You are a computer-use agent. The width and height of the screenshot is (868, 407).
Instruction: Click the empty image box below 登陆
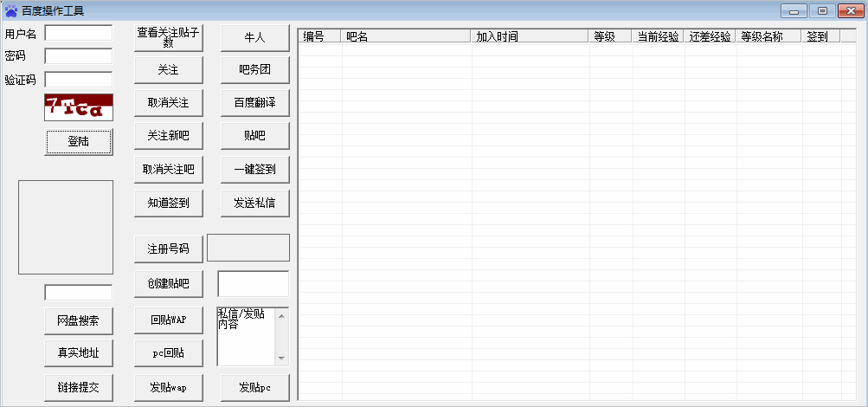[x=66, y=227]
